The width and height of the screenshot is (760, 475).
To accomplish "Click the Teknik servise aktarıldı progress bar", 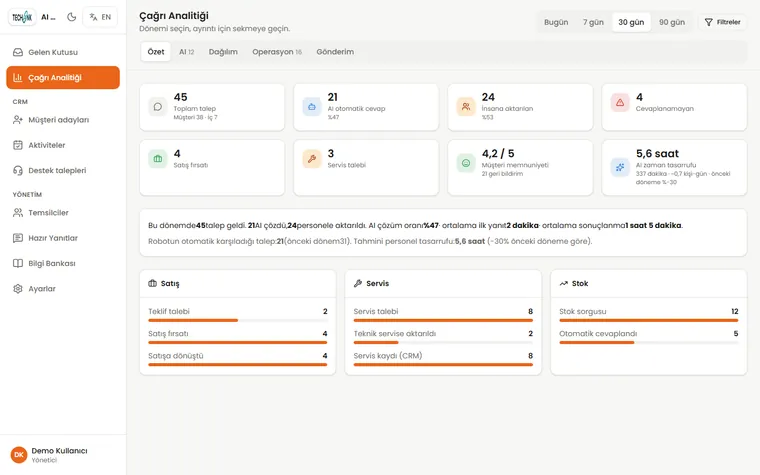I will 443,343.
